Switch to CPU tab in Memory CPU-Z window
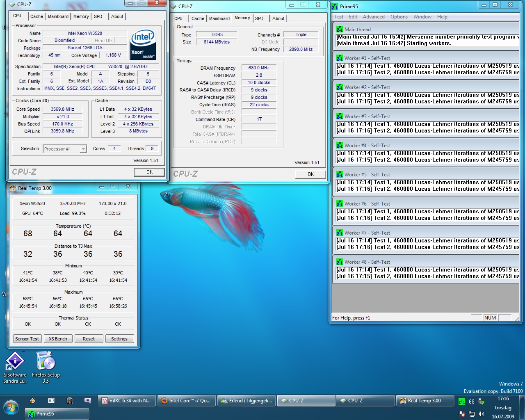 pyautogui.click(x=178, y=18)
